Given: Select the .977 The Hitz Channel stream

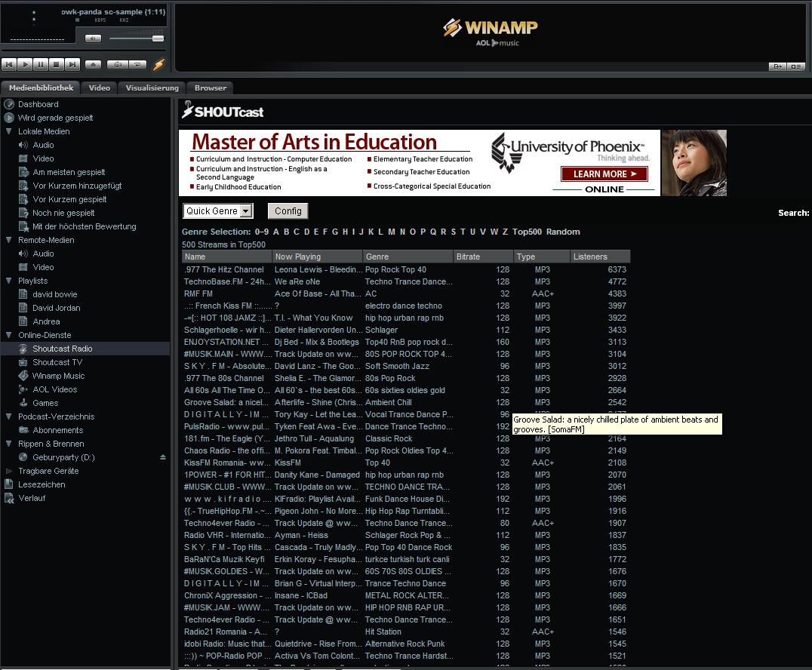Looking at the screenshot, I should tap(406, 269).
